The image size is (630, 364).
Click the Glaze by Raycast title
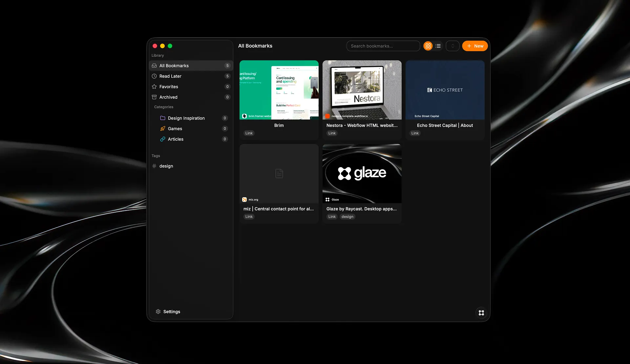pyautogui.click(x=362, y=209)
